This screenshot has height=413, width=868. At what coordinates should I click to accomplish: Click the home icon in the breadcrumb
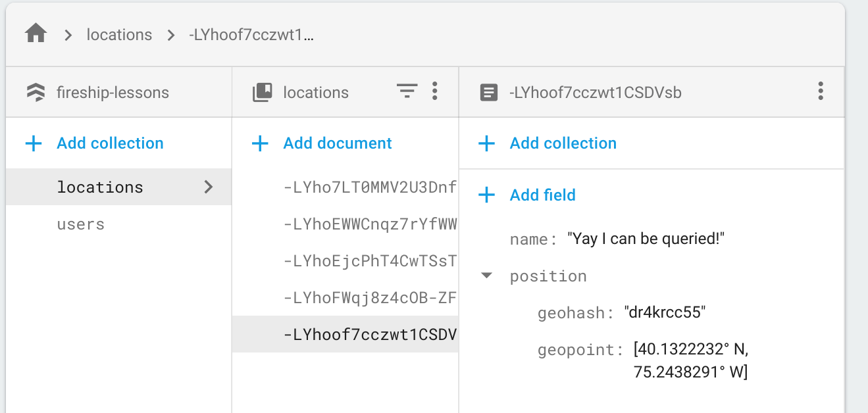tap(36, 34)
